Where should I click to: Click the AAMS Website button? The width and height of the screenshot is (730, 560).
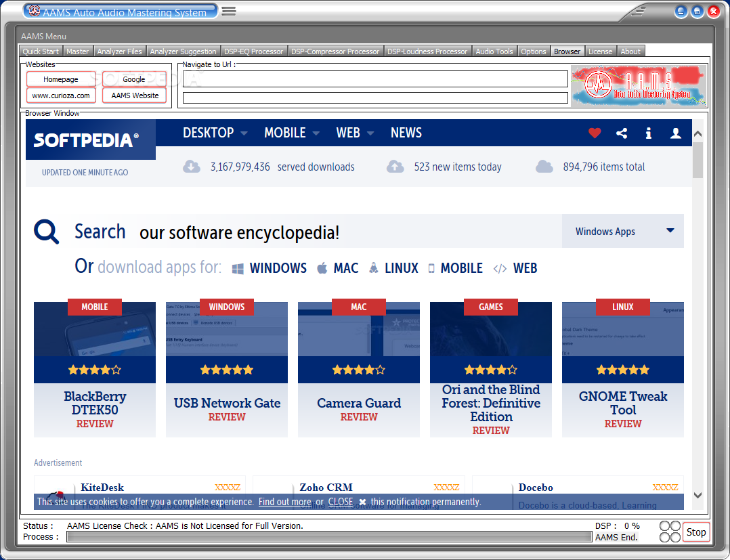(135, 95)
